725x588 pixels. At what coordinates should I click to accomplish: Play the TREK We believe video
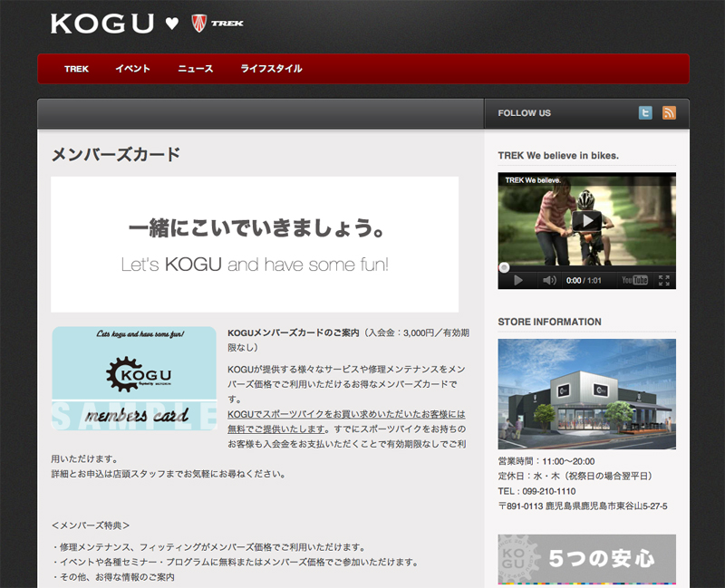tap(587, 220)
